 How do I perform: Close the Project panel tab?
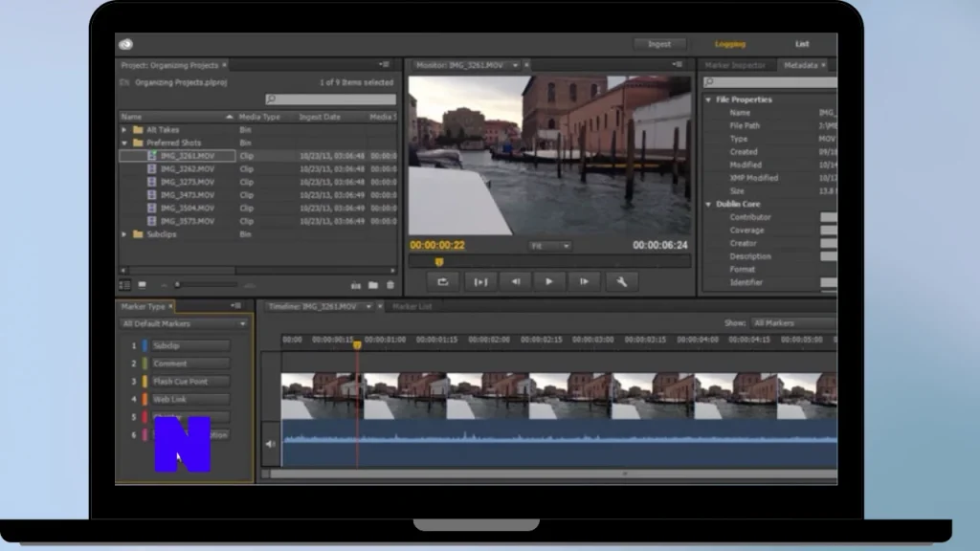point(224,65)
